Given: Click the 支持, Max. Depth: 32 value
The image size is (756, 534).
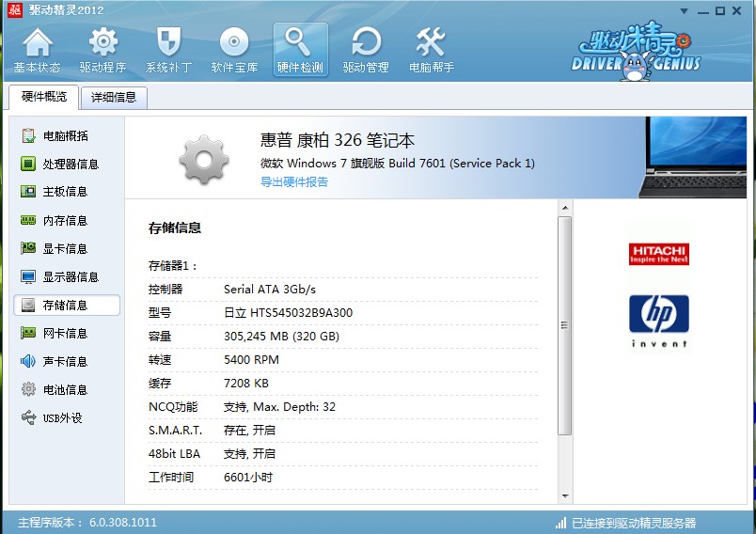Looking at the screenshot, I should coord(279,407).
